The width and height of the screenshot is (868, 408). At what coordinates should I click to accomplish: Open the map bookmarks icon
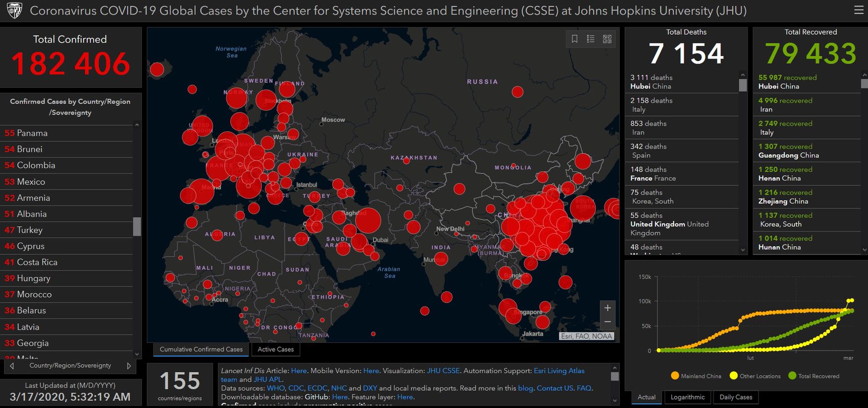[x=574, y=39]
